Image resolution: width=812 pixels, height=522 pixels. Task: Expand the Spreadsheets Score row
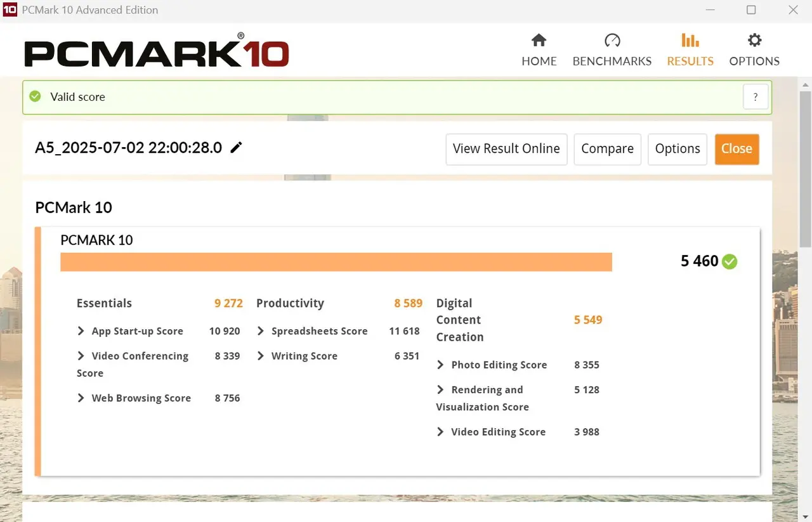(261, 331)
